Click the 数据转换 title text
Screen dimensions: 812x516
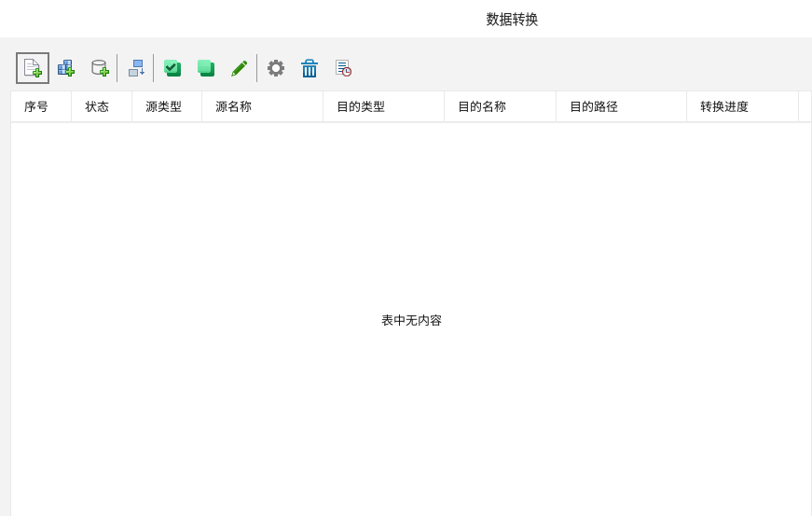point(512,20)
